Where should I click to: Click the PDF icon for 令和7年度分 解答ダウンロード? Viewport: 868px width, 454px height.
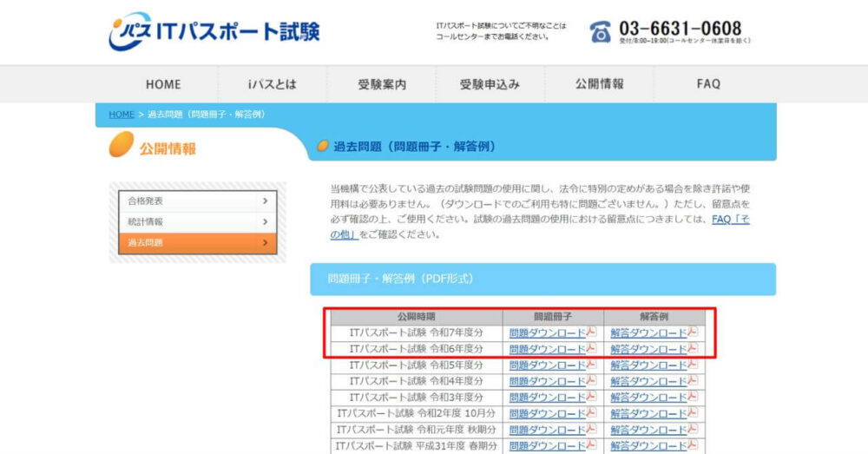point(693,332)
